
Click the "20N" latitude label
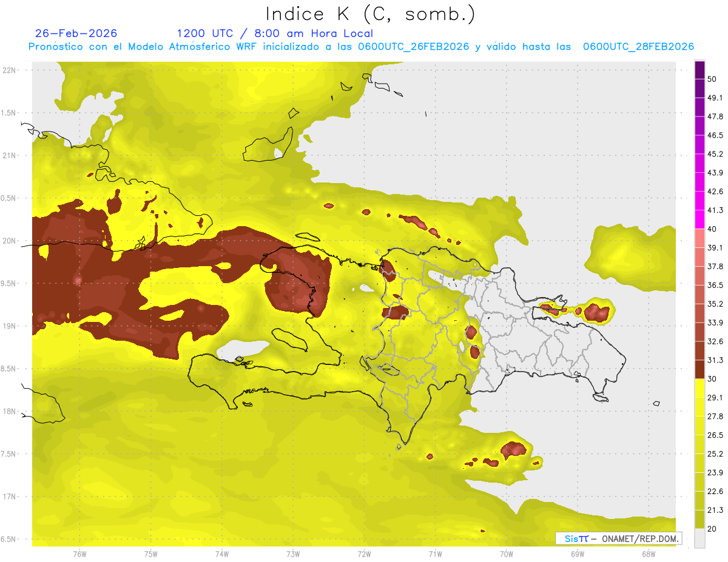coord(10,241)
